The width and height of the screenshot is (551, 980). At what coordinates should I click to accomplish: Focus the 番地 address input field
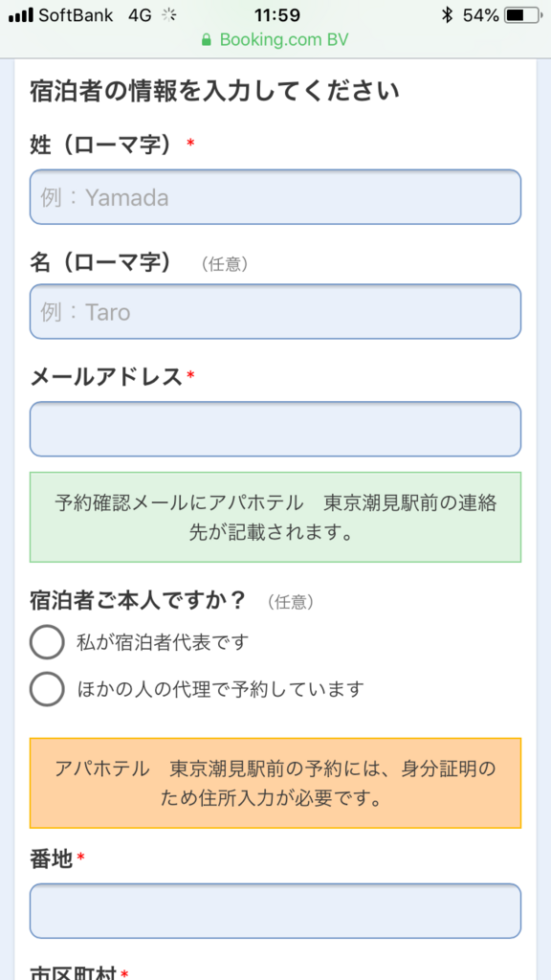coord(275,911)
